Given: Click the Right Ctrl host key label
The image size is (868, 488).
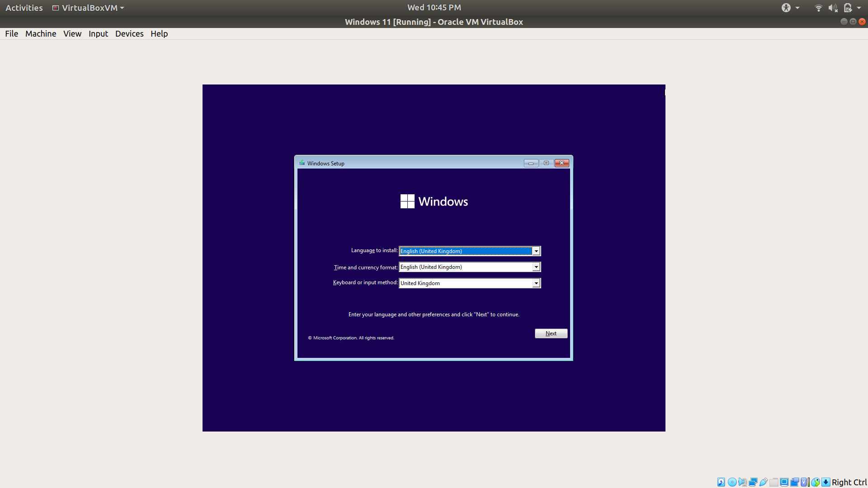Looking at the screenshot, I should (849, 482).
